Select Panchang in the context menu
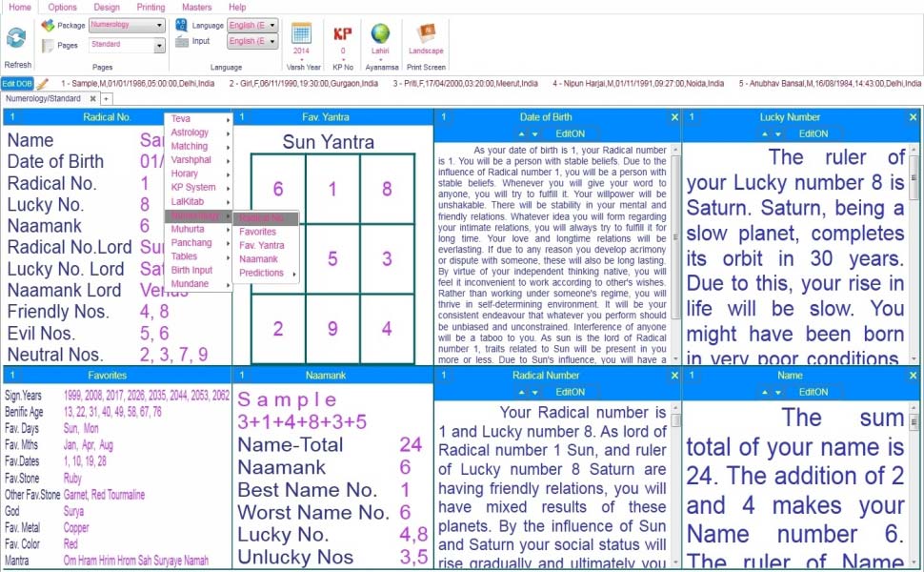Viewport: 924px width, 572px height. 198,242
